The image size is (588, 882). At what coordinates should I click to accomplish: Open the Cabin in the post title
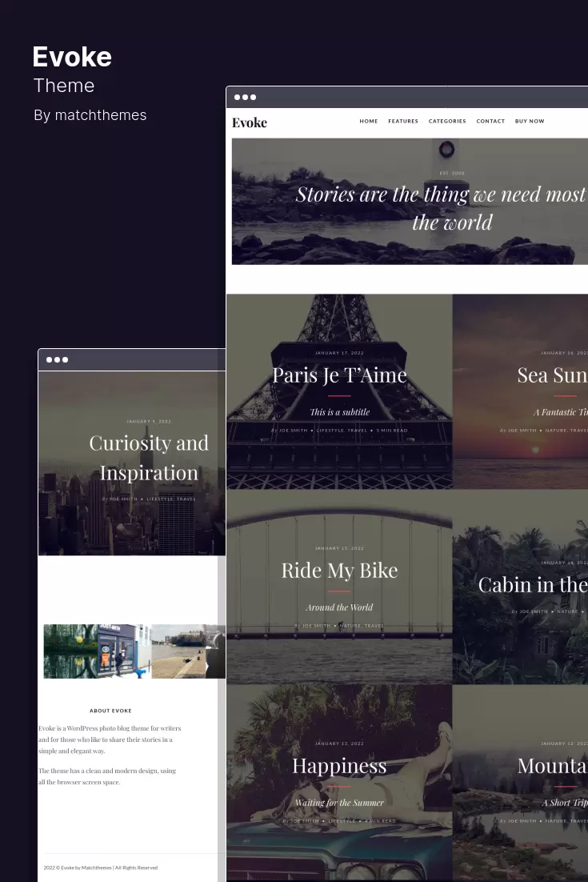[x=532, y=585]
